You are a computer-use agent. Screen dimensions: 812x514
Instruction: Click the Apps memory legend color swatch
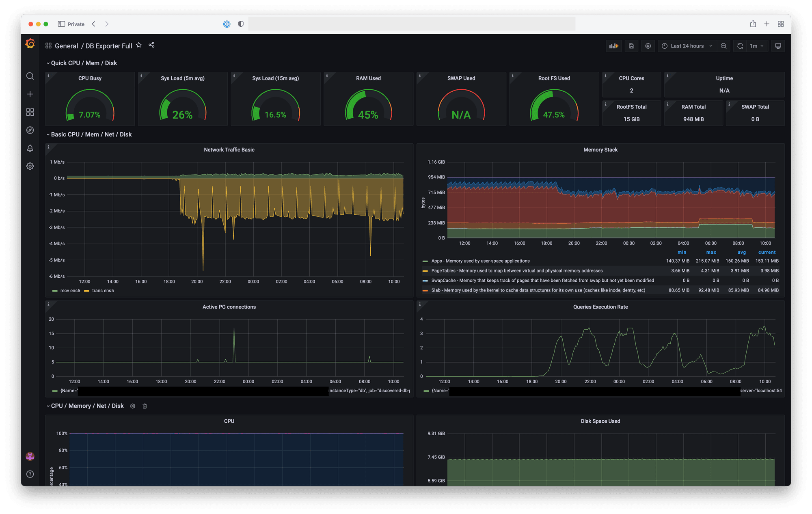click(425, 261)
